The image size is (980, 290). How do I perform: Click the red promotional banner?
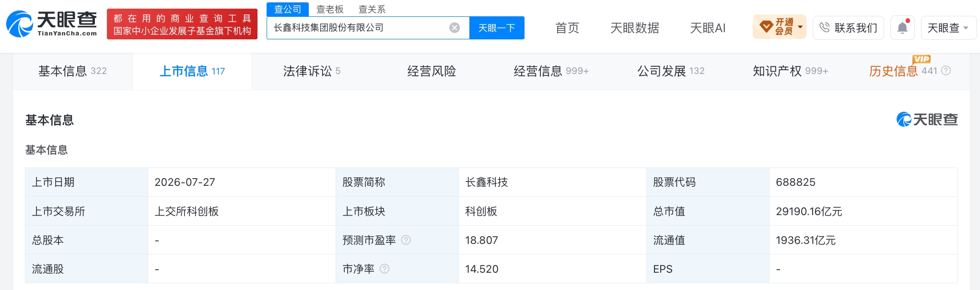pos(182,24)
